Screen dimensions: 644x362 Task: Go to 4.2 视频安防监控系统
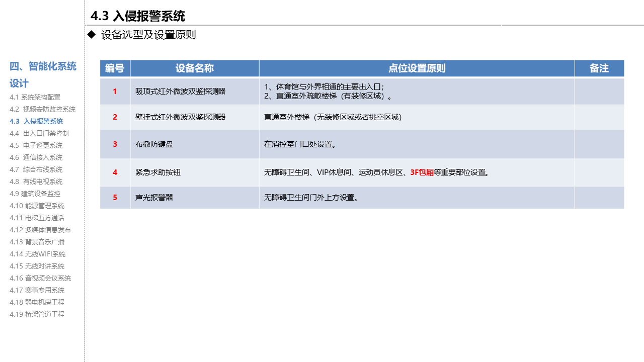tap(42, 109)
